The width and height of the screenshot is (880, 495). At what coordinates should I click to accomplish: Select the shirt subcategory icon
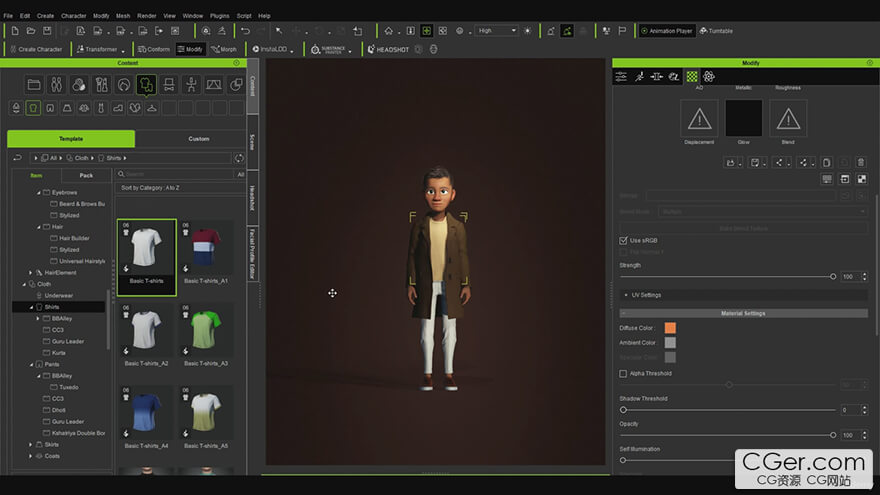tap(33, 108)
